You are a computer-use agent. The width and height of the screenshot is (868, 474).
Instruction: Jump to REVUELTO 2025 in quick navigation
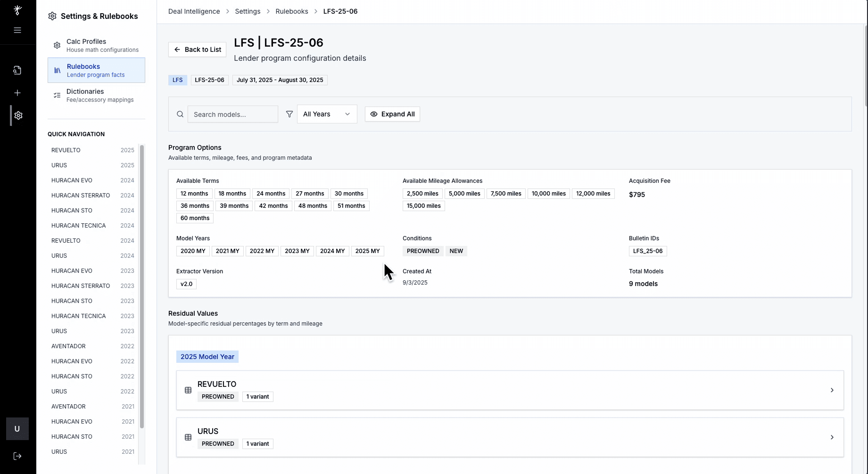point(93,150)
